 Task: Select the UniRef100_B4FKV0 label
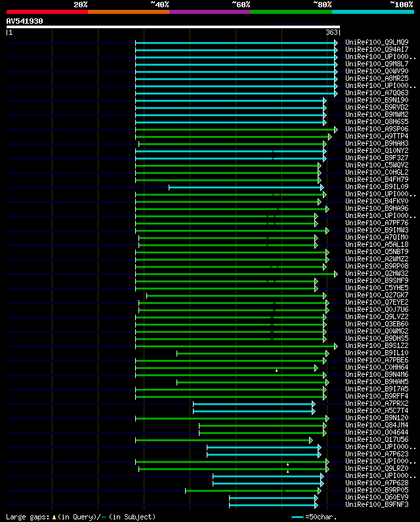(377, 201)
